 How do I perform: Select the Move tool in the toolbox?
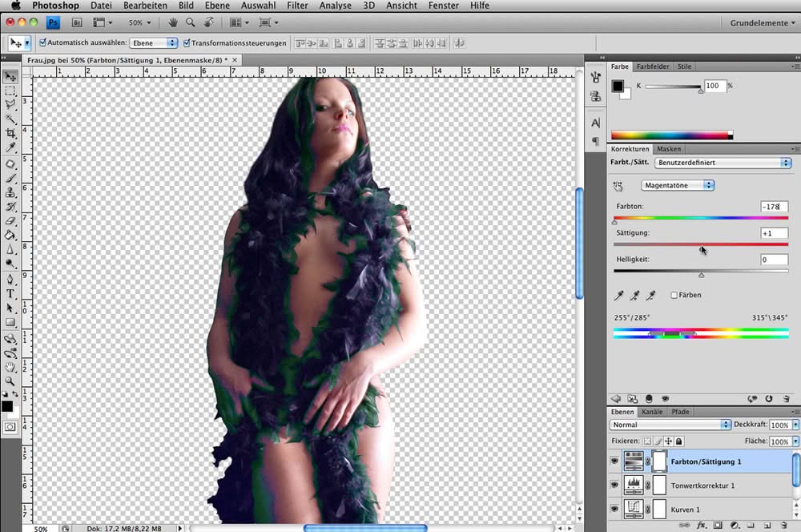pos(10,77)
